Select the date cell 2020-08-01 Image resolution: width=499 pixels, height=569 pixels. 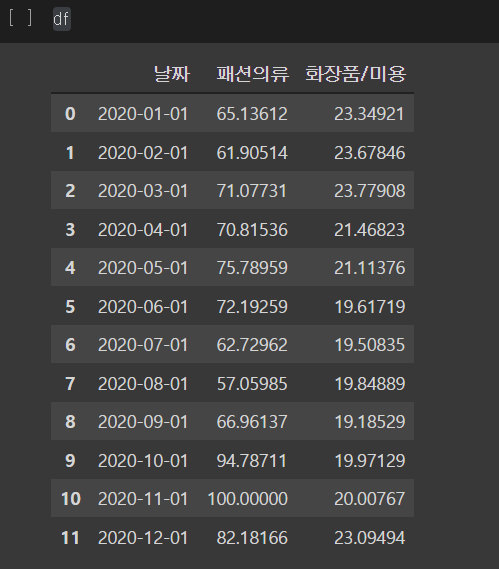(143, 384)
